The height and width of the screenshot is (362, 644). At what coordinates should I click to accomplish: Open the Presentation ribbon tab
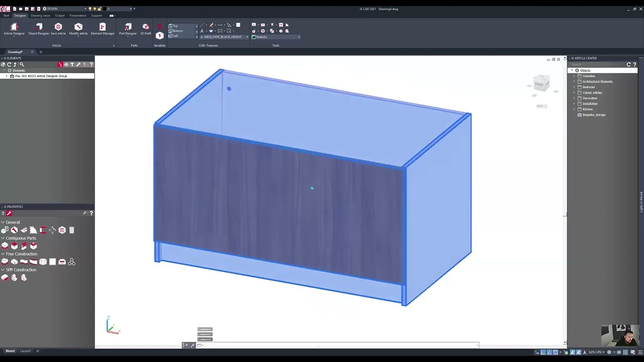coord(78,16)
